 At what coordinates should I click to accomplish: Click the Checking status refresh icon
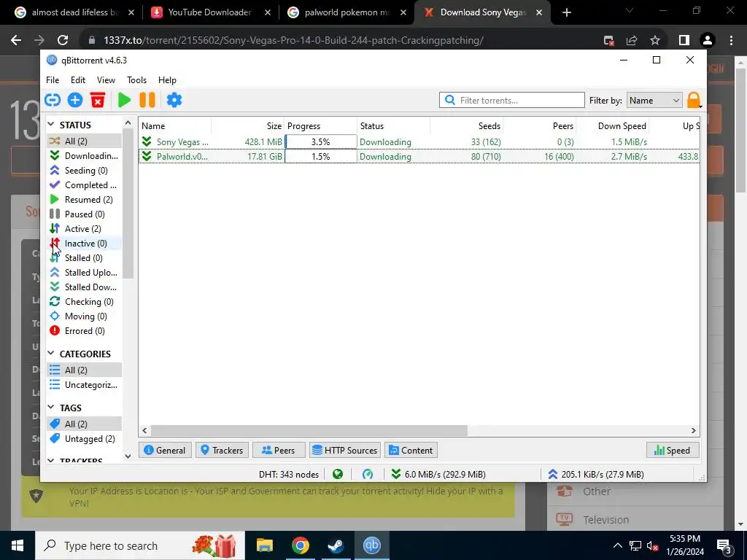tap(55, 301)
